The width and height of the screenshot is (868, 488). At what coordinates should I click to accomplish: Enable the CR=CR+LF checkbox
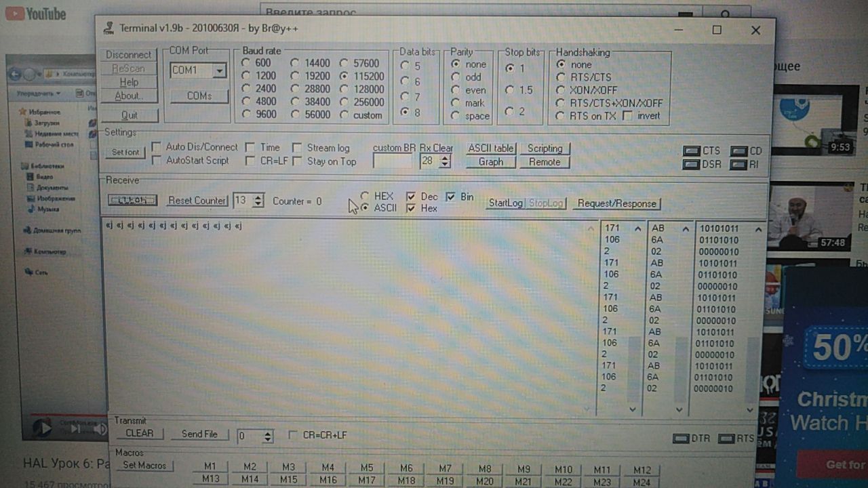[294, 435]
